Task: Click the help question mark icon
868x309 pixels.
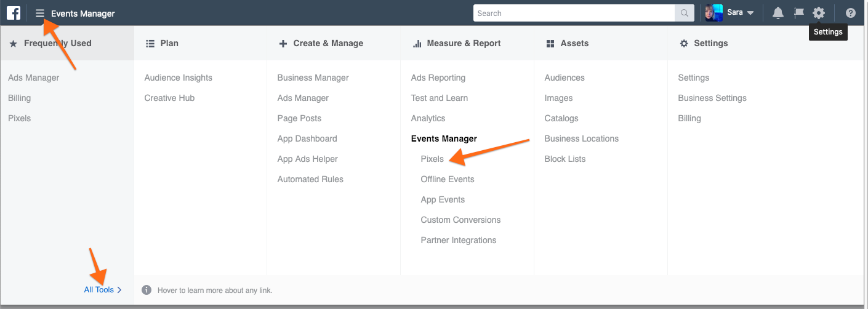Action: 851,13
